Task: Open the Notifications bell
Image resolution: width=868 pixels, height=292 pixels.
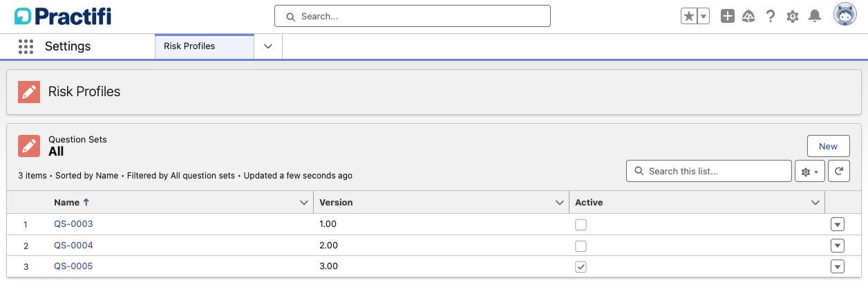Action: tap(815, 16)
